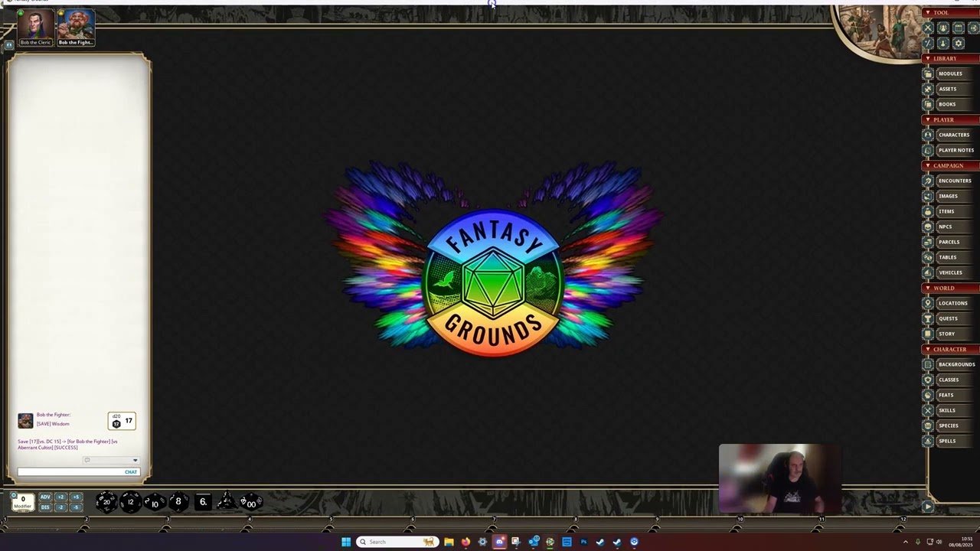This screenshot has width=980, height=551.
Task: Open the chat mode speaker dropdown
Action: 111,460
